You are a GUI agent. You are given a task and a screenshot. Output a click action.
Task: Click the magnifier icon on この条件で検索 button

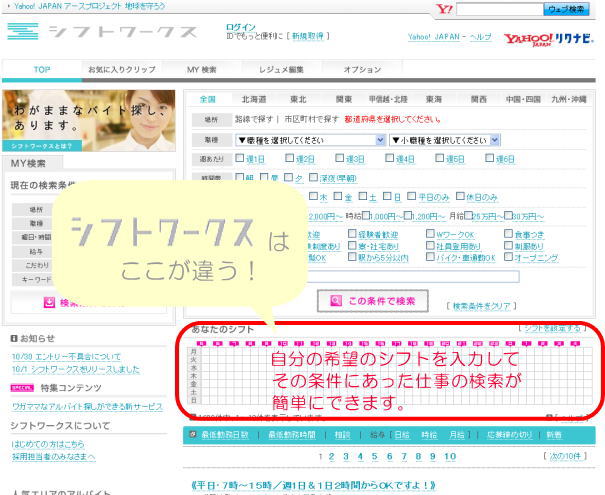click(x=336, y=301)
